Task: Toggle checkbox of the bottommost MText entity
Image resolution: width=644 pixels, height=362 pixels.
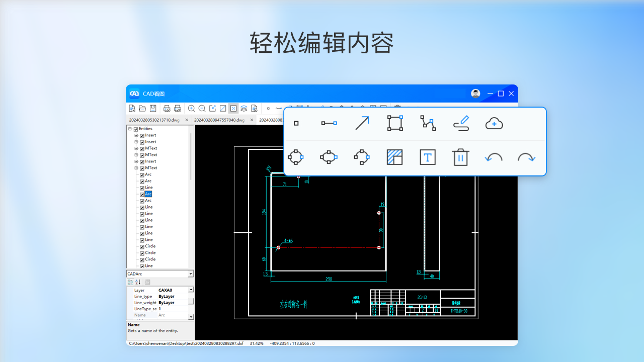Action: coord(142,168)
